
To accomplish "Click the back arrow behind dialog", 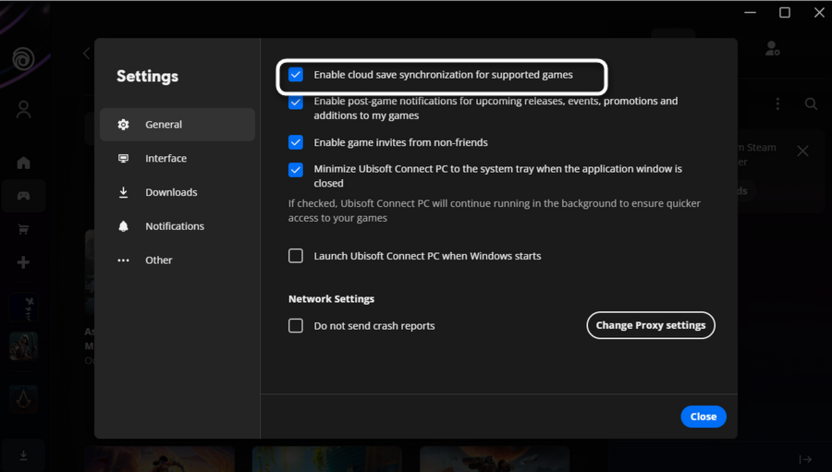I will click(86, 53).
